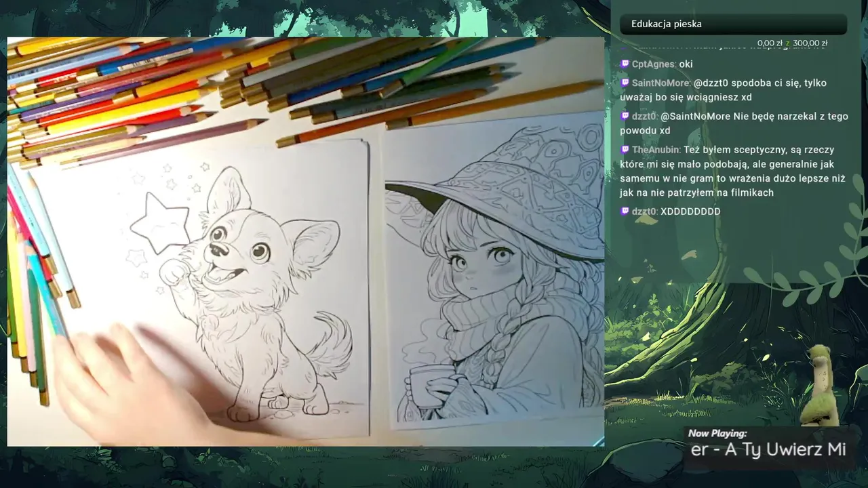Viewport: 868px width, 488px height.
Task: Click the message text 'XDDDDDDDD'
Action: [x=690, y=211]
